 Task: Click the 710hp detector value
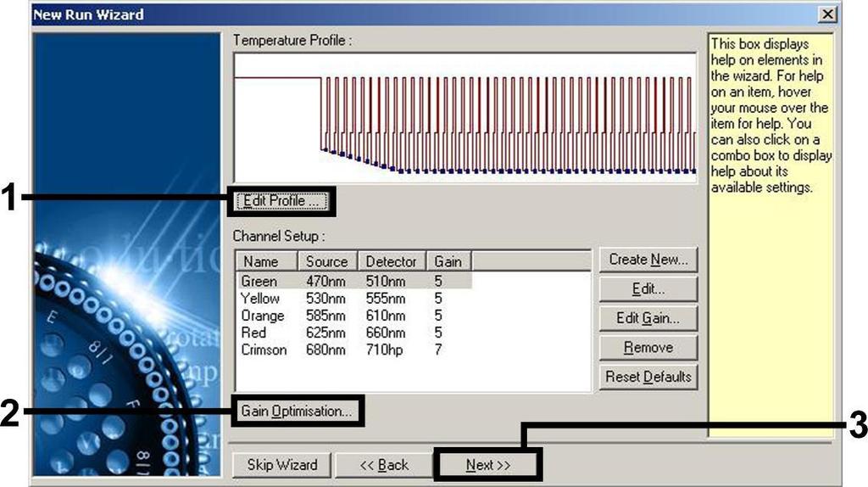384,350
